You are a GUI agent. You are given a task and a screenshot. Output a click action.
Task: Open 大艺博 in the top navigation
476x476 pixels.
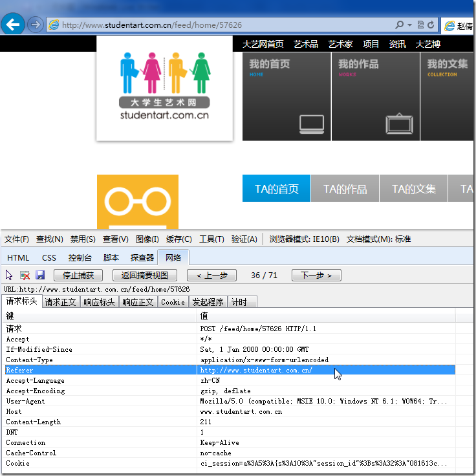click(427, 45)
